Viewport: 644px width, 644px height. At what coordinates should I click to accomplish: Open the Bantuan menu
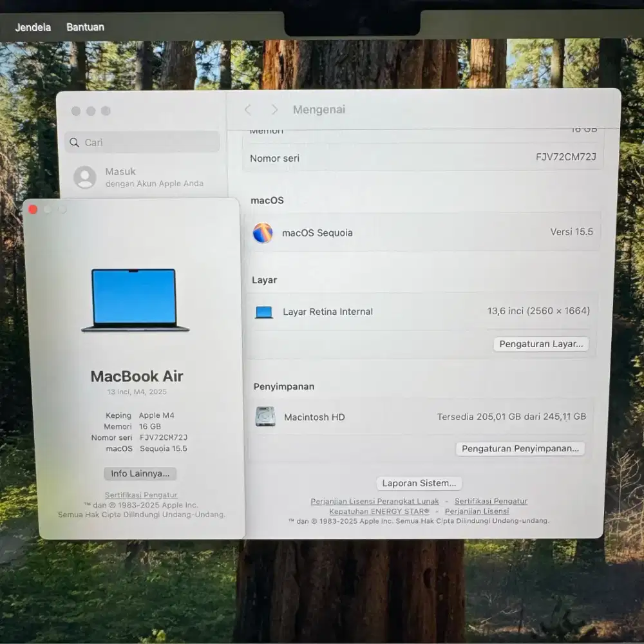pos(86,27)
